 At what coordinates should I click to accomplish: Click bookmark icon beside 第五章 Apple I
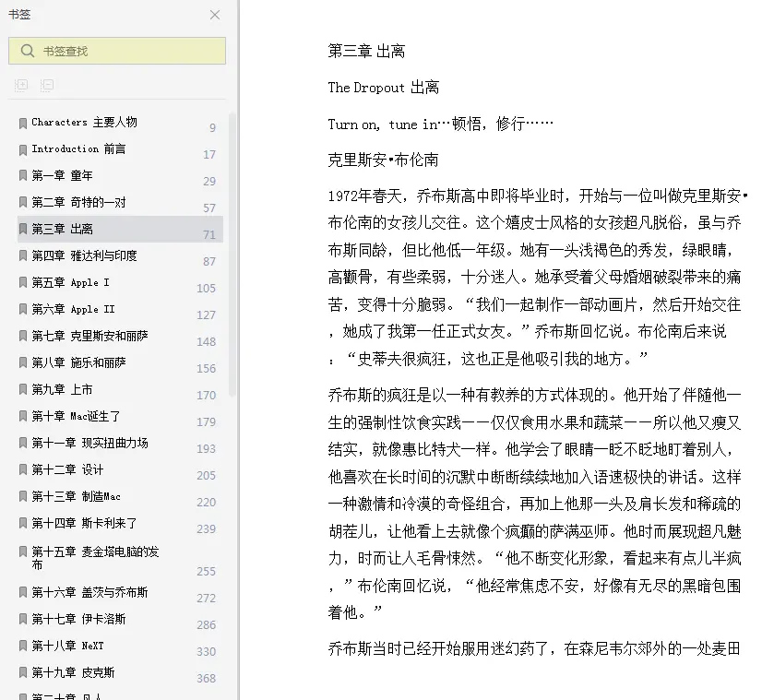pos(23,282)
